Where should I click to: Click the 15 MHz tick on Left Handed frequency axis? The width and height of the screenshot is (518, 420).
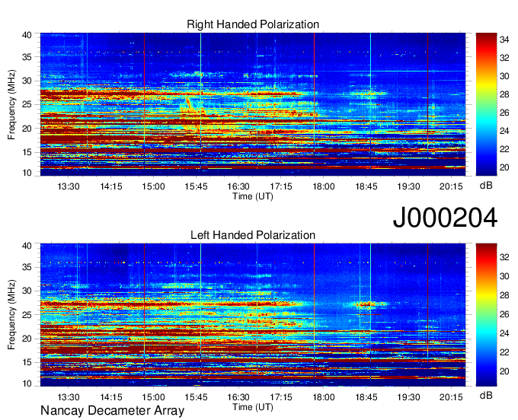27,362
